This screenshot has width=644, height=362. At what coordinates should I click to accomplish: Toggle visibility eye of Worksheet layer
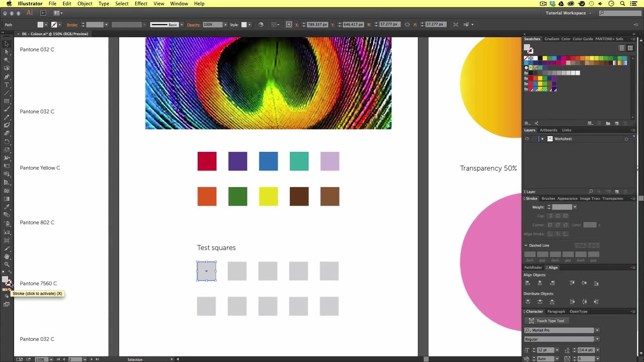coord(527,139)
